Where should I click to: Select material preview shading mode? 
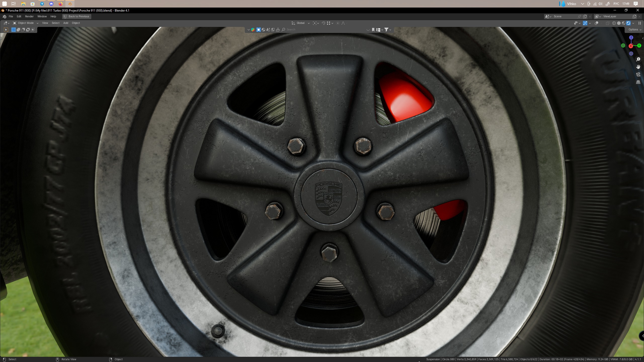[x=624, y=23]
